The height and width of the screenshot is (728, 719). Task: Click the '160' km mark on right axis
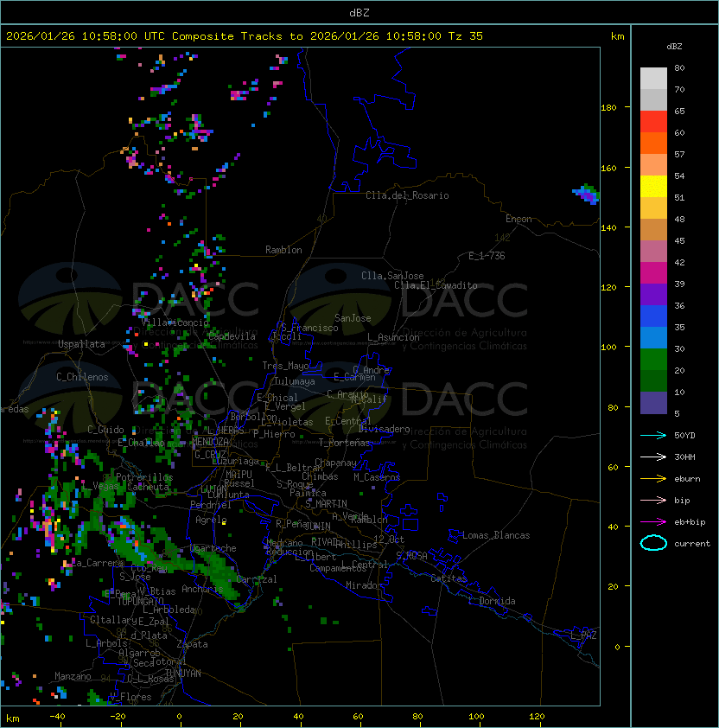tap(608, 168)
